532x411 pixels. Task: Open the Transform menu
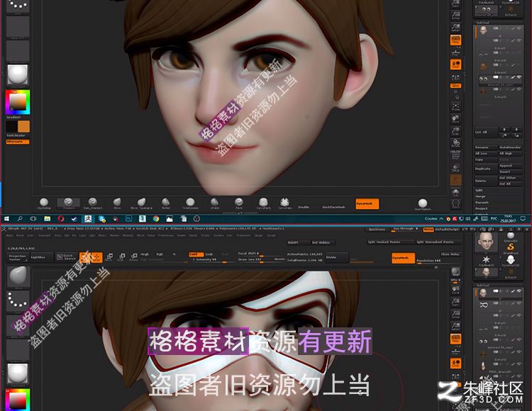[245, 235]
